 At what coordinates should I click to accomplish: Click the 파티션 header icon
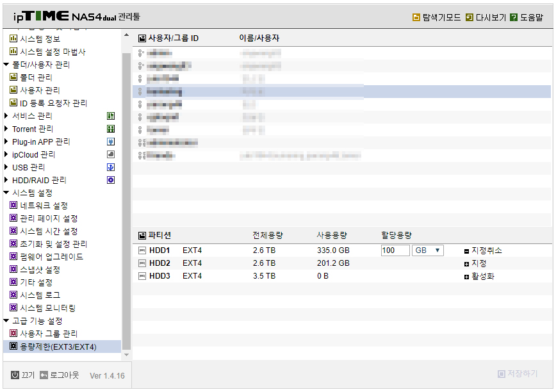pos(142,235)
